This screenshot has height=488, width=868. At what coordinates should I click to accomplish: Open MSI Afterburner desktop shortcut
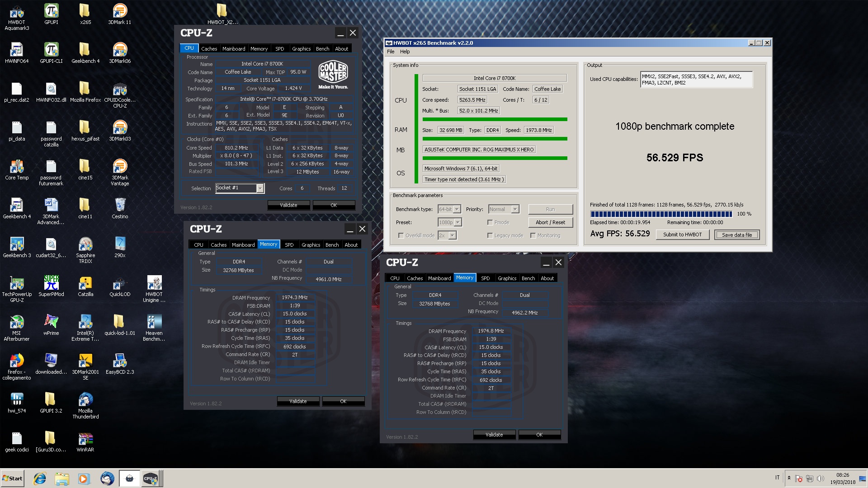[x=17, y=328]
